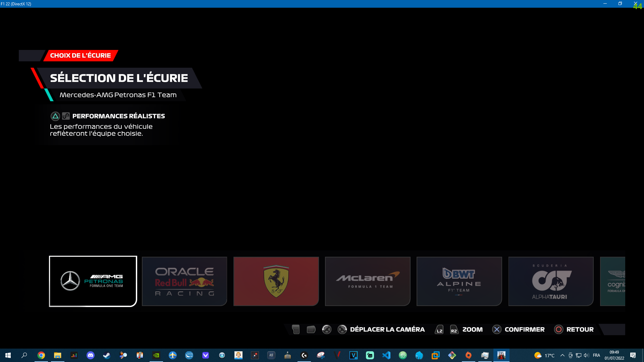Open the VMware Workstation taskbar icon
Screen dimensions: 644x362
click(x=436, y=355)
